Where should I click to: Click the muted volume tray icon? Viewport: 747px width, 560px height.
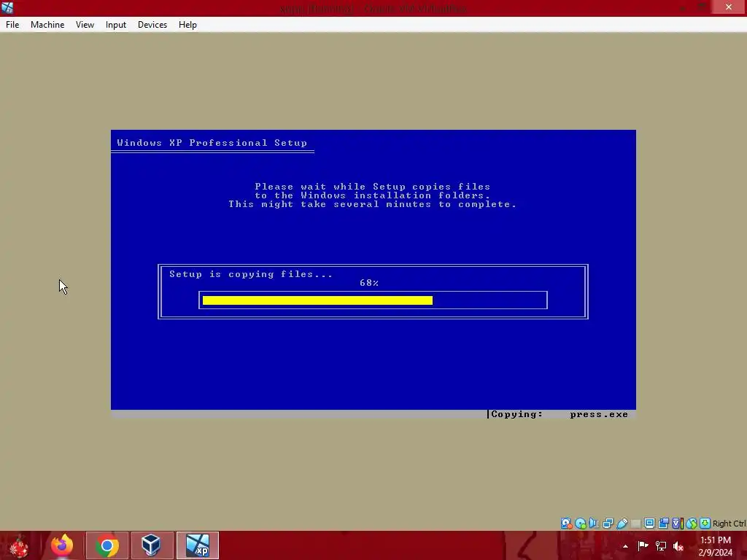click(x=678, y=546)
